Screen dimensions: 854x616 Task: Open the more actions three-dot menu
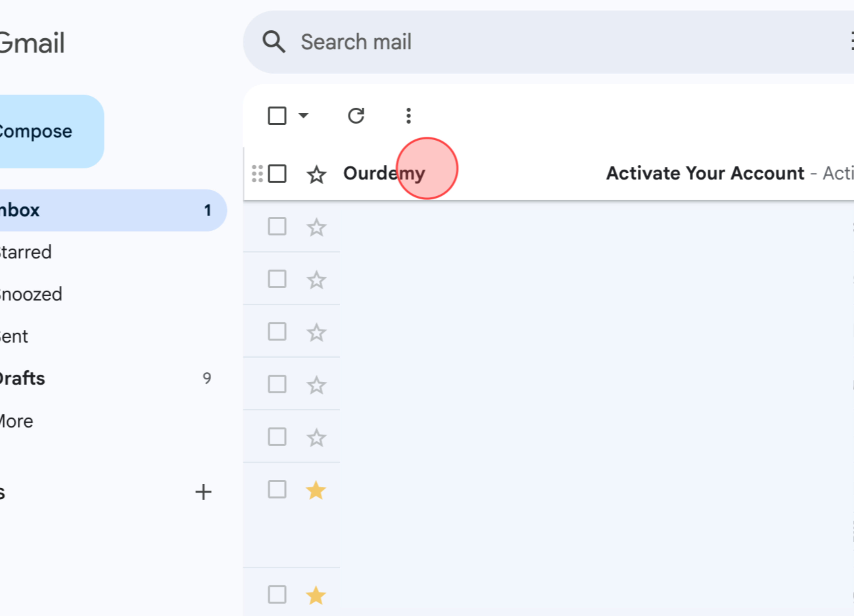tap(408, 116)
